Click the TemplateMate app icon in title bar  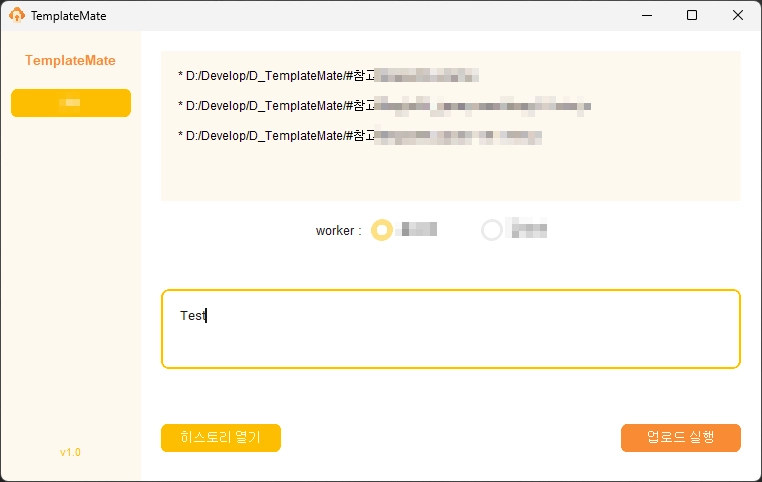[x=17, y=16]
